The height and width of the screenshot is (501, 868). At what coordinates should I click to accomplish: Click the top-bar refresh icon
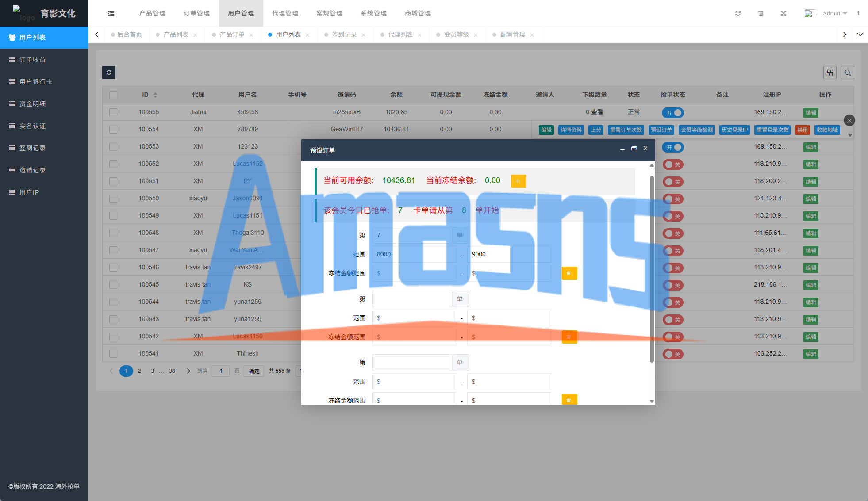pyautogui.click(x=738, y=13)
